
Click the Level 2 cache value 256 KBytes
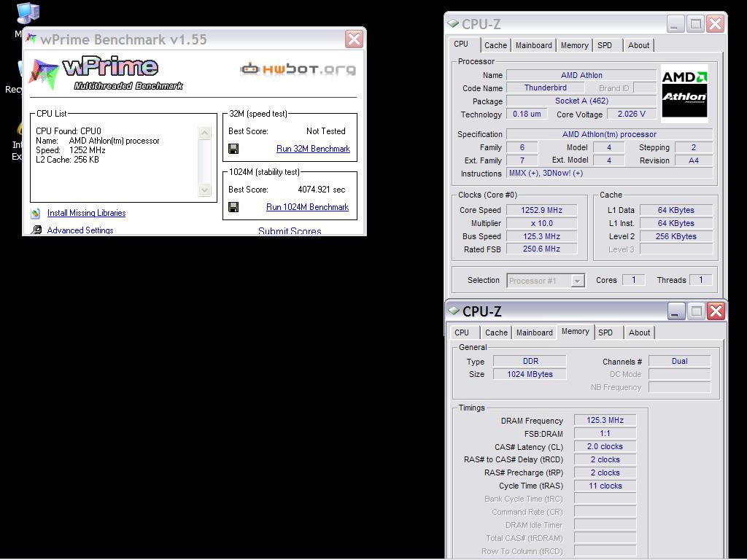[676, 236]
